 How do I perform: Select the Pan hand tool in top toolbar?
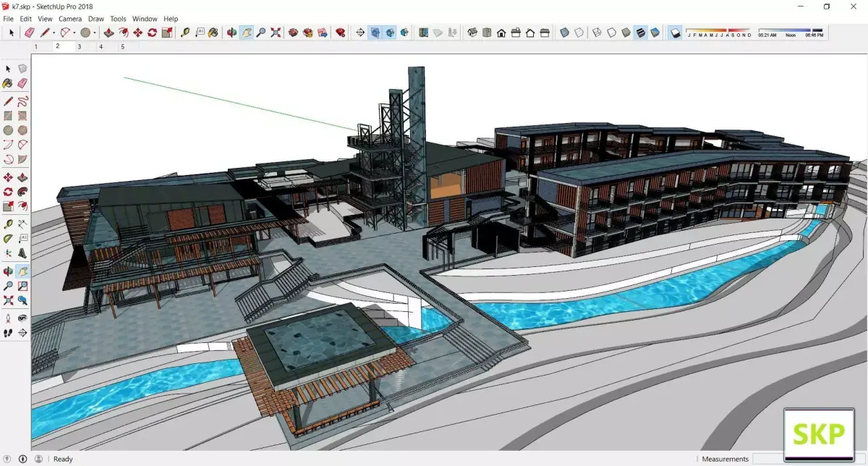pyautogui.click(x=246, y=33)
